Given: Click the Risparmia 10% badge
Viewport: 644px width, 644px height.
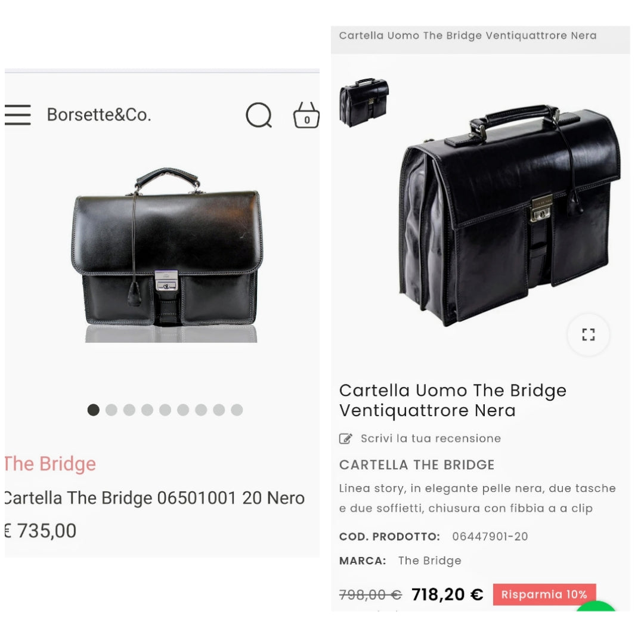Looking at the screenshot, I should tap(544, 595).
